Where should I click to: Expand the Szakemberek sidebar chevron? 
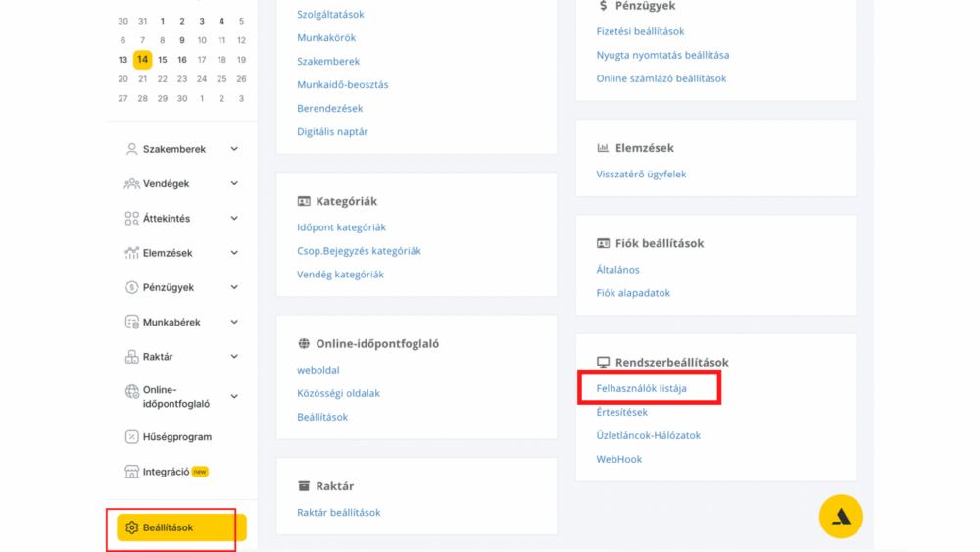(234, 149)
